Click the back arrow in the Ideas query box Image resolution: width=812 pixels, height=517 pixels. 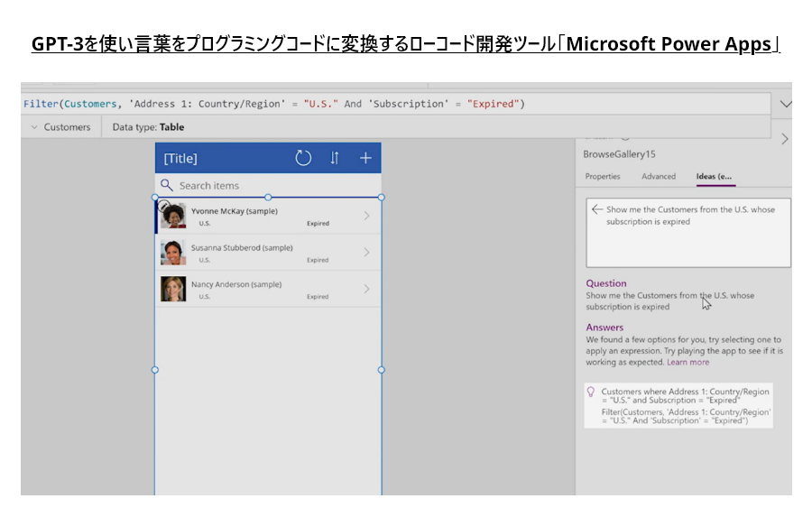coord(596,209)
